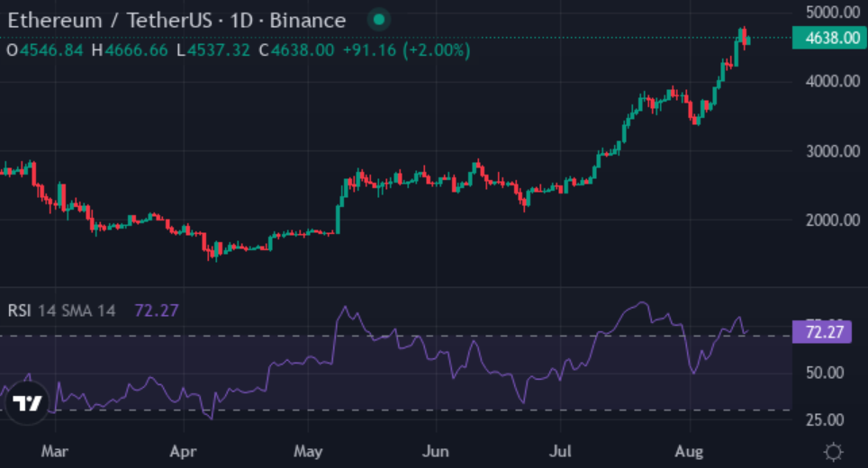Image resolution: width=868 pixels, height=468 pixels.
Task: Click the 5000.00 price axis label
Action: (833, 13)
